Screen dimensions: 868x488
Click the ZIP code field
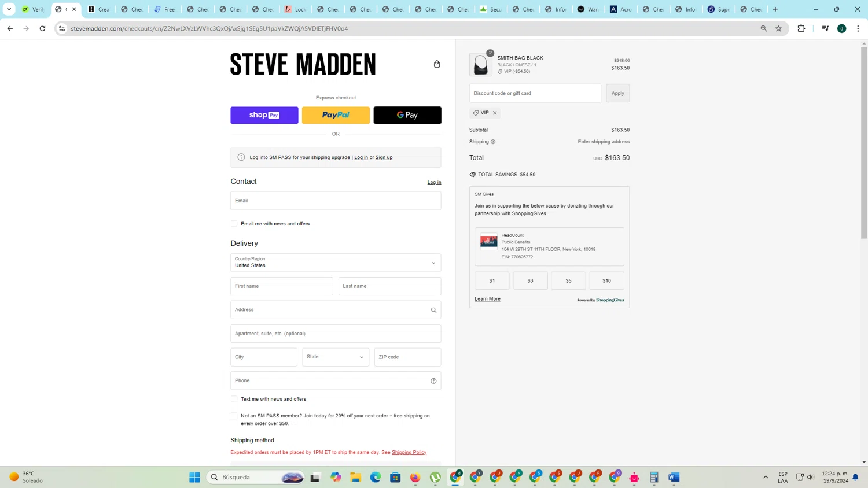point(407,357)
